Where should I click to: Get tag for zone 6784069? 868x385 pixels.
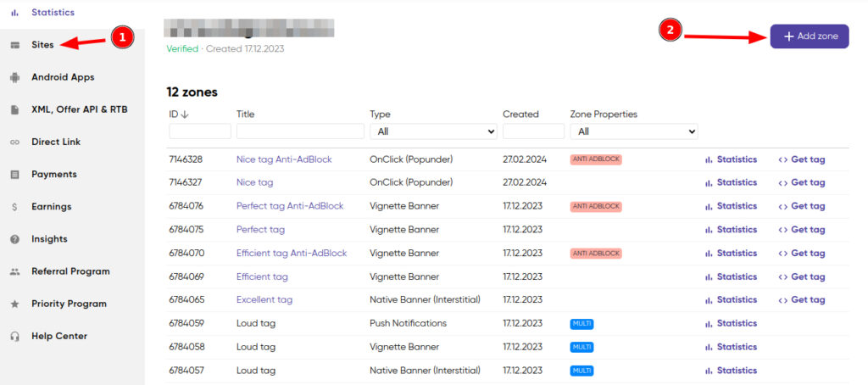pyautogui.click(x=802, y=276)
